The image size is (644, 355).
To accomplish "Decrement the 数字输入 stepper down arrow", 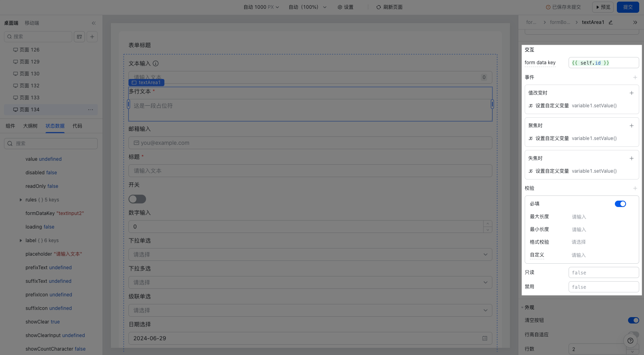I will click(x=488, y=230).
